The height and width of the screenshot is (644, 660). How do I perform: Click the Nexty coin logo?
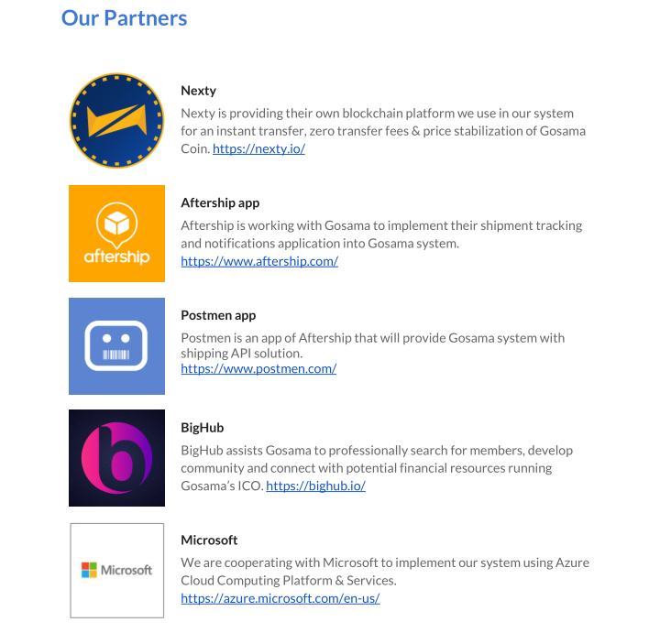click(116, 121)
